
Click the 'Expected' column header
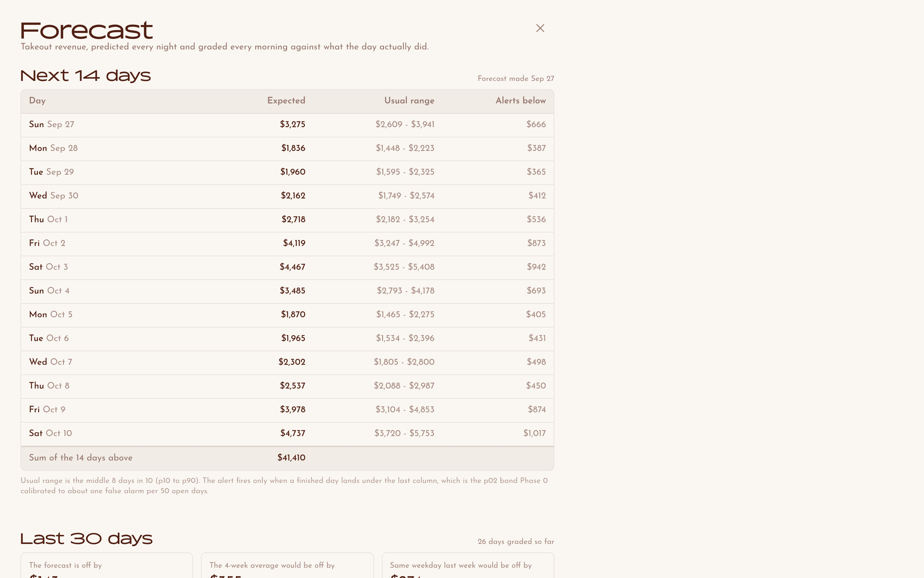[286, 101]
